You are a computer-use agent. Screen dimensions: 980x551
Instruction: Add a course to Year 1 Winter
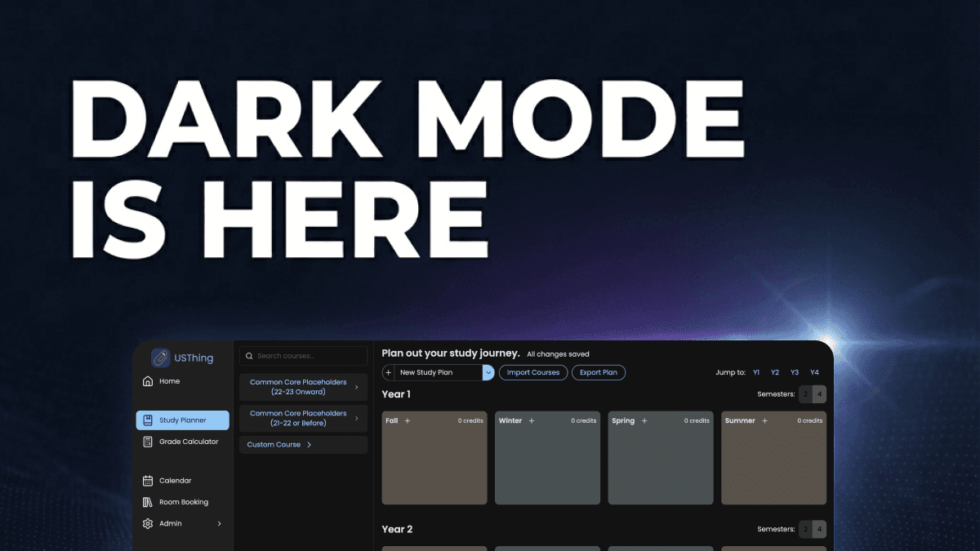532,421
